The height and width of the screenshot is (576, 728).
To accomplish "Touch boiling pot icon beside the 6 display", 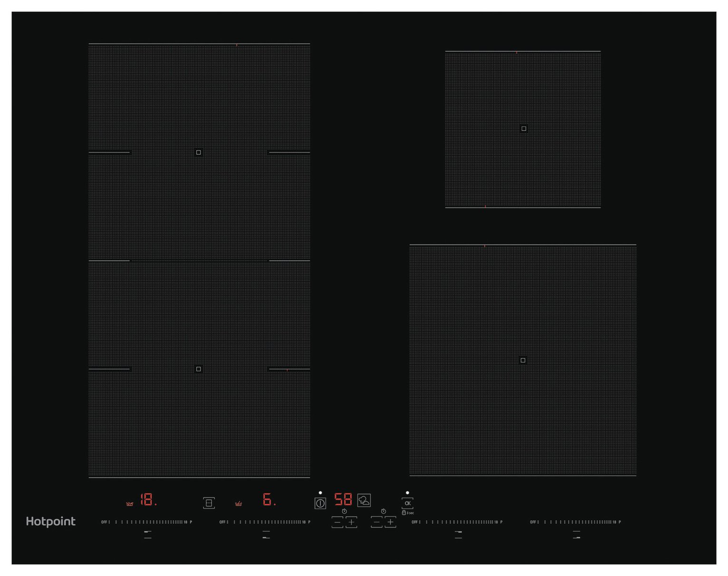I will pyautogui.click(x=239, y=504).
